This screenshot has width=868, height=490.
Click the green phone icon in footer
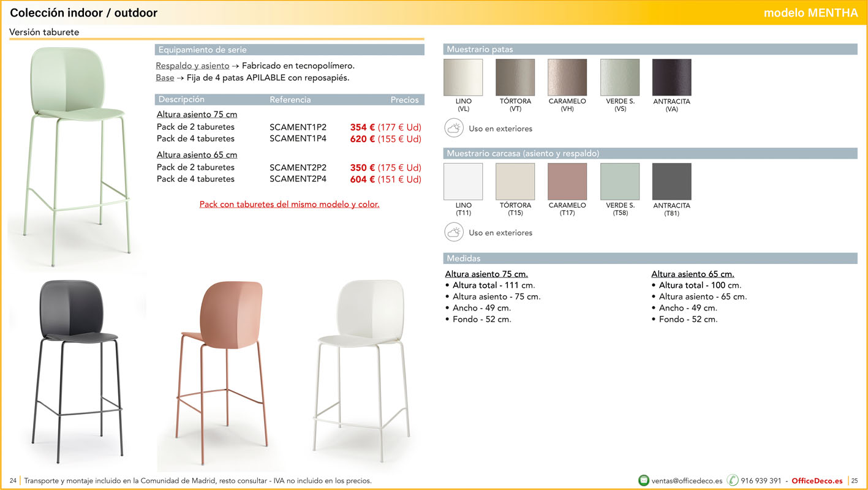coord(733,480)
